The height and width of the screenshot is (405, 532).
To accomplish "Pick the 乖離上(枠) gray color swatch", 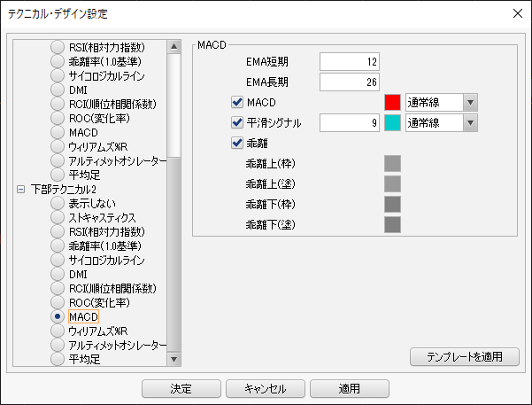I will pyautogui.click(x=393, y=163).
